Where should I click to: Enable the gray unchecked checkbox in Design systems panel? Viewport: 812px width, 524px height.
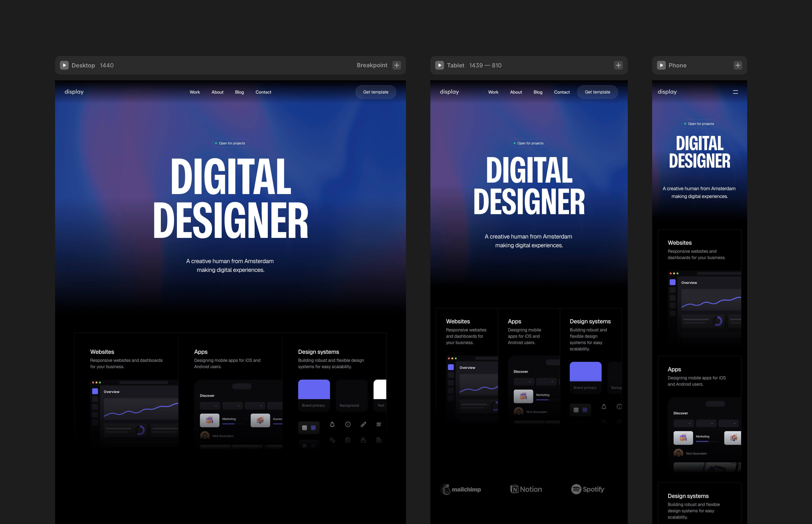click(305, 428)
